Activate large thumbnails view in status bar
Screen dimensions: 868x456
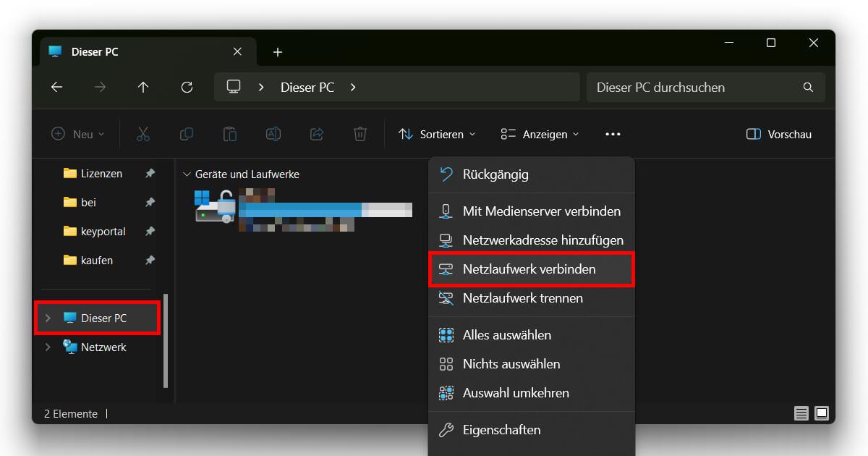(x=822, y=413)
